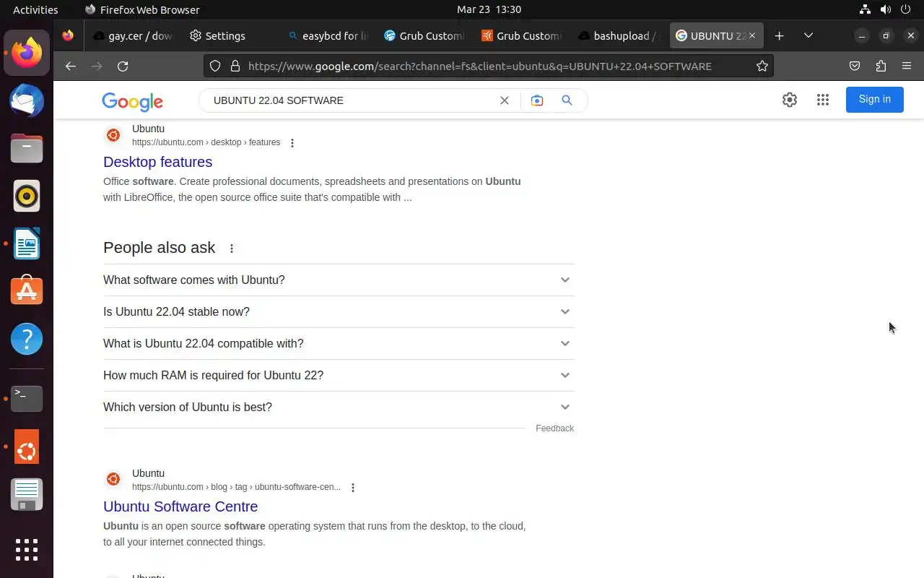The image size is (924, 578).
Task: Close the UBUNTU 22.04 tab
Action: tap(752, 35)
